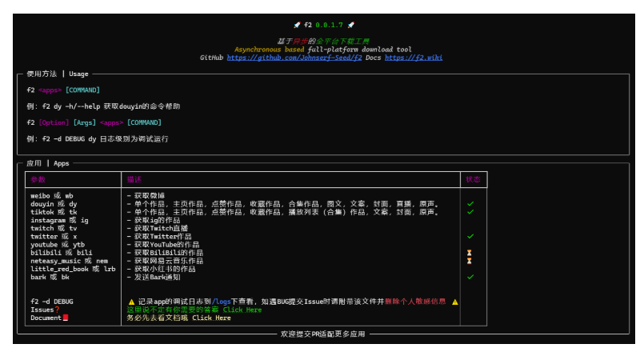Image resolution: width=644 pixels, height=348 pixels.
Task: Click the 描述 column header
Action: 134,179
